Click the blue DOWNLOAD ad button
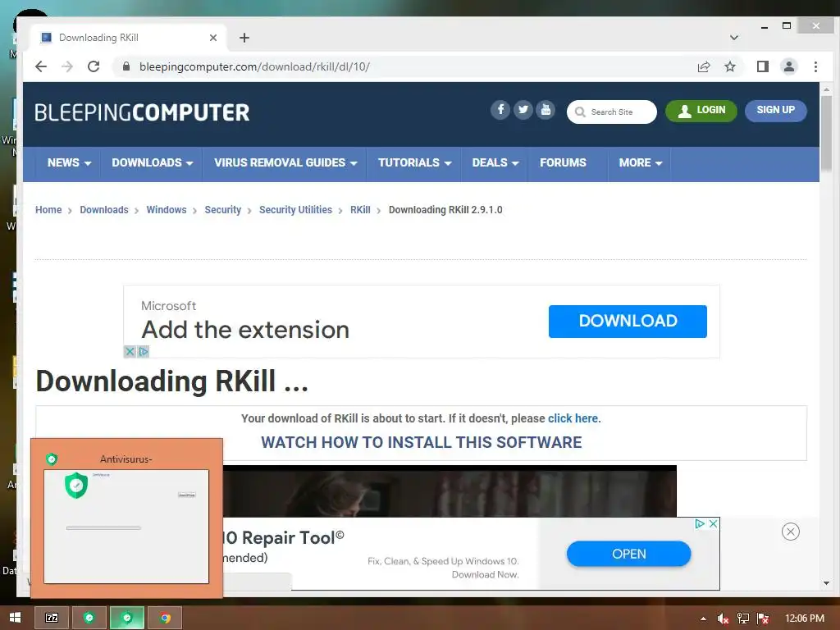 point(628,322)
